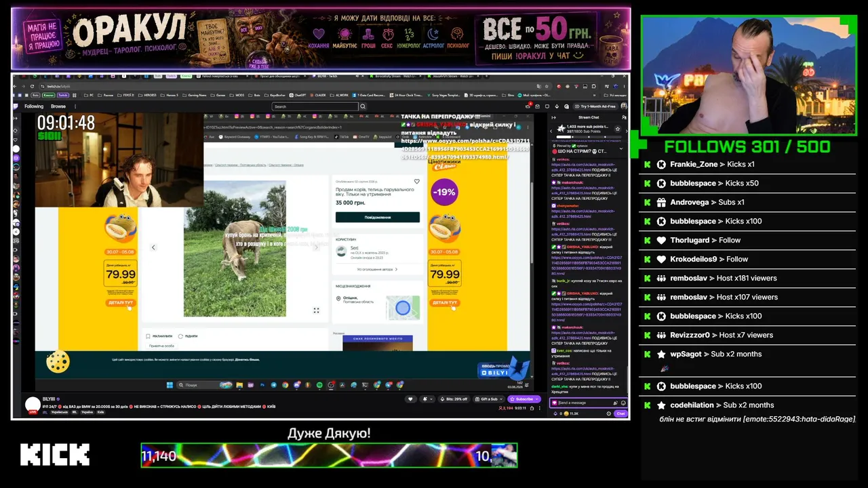Click chat username cherryamater

tap(568, 205)
